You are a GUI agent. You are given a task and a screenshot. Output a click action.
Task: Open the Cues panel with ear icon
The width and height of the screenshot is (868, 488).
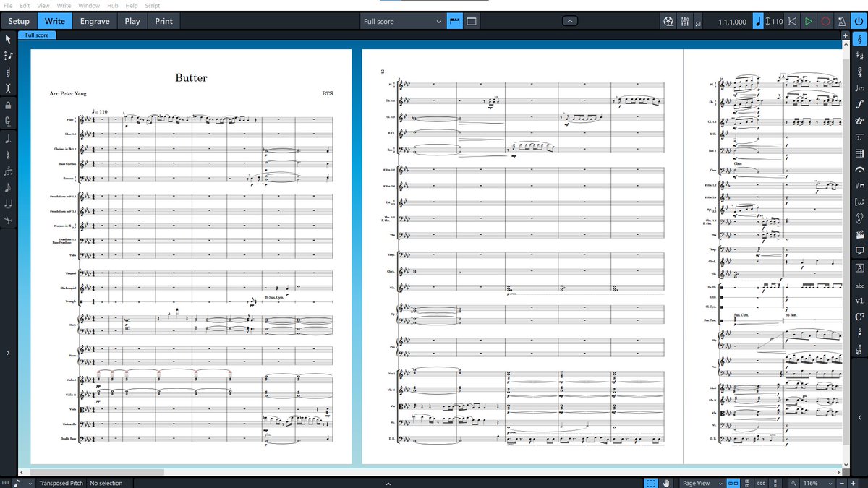point(859,218)
